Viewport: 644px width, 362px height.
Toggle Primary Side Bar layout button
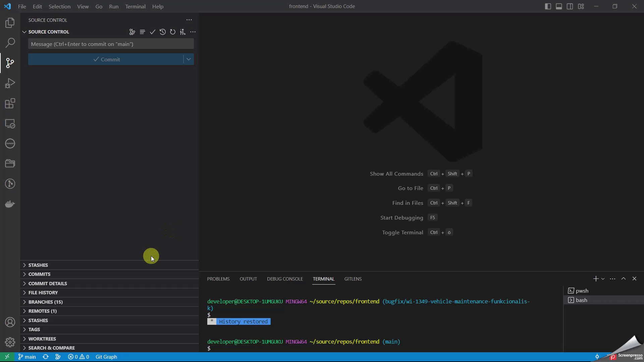tap(548, 6)
